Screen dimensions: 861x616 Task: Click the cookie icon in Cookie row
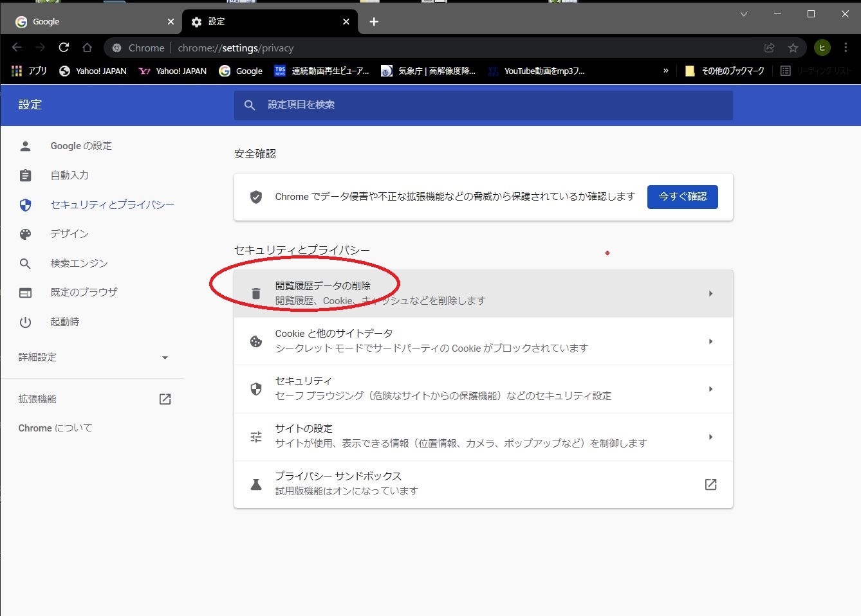[256, 341]
